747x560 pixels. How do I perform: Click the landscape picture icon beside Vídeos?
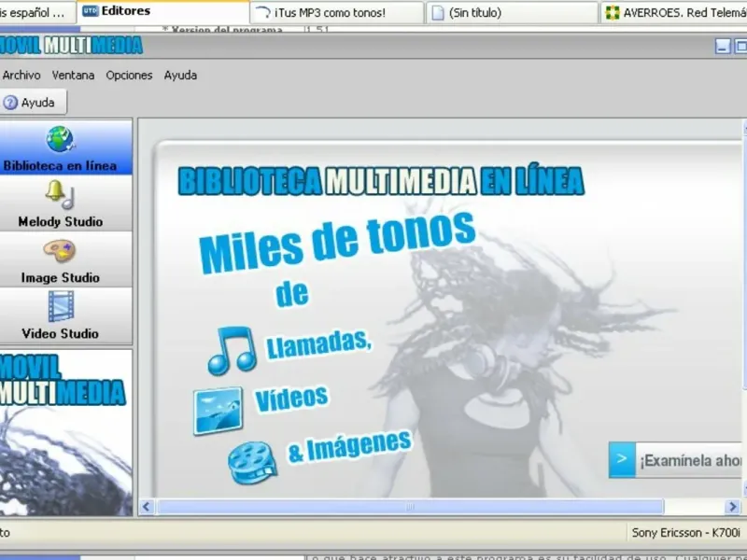[x=218, y=411]
